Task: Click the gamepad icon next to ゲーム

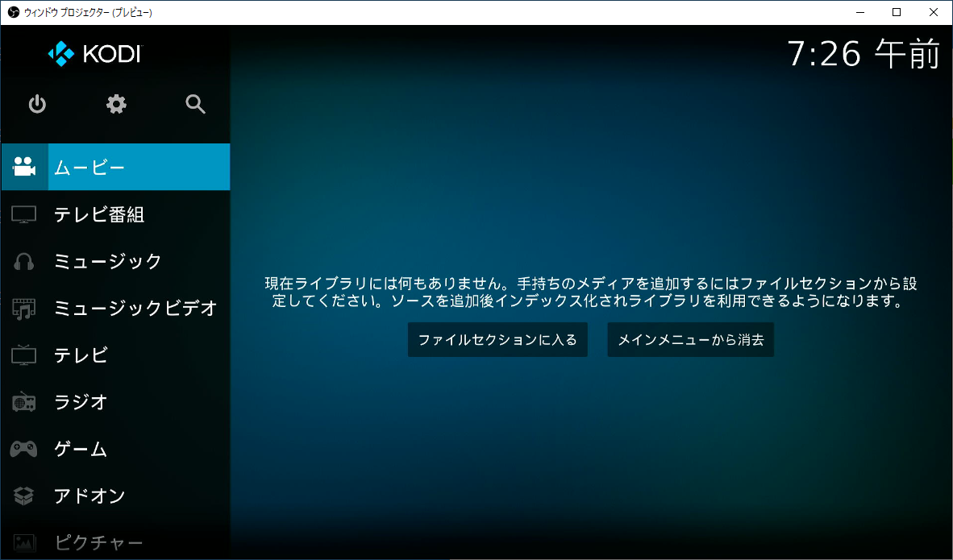Action: coord(25,449)
